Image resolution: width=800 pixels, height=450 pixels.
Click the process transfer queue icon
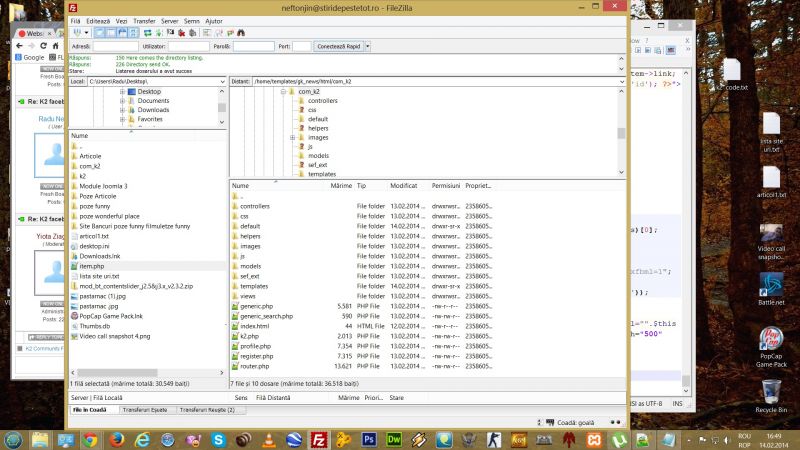pos(159,33)
